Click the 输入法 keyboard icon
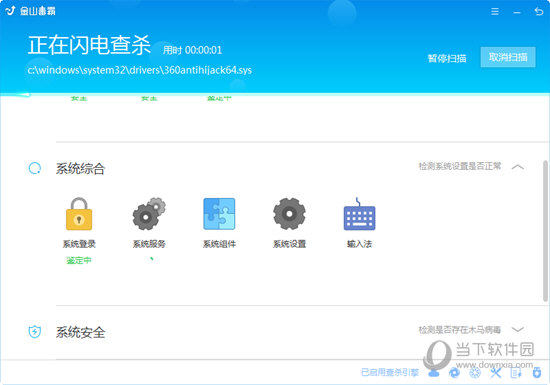Screen dimensions: 550x385 (x=360, y=214)
